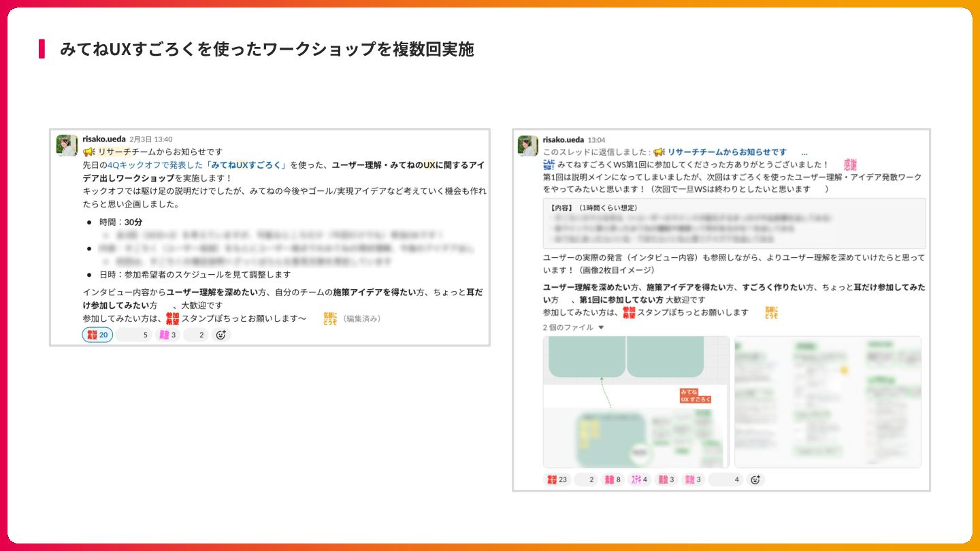Click the timestamp 2月3日 13:40
The height and width of the screenshot is (551, 980).
(151, 139)
